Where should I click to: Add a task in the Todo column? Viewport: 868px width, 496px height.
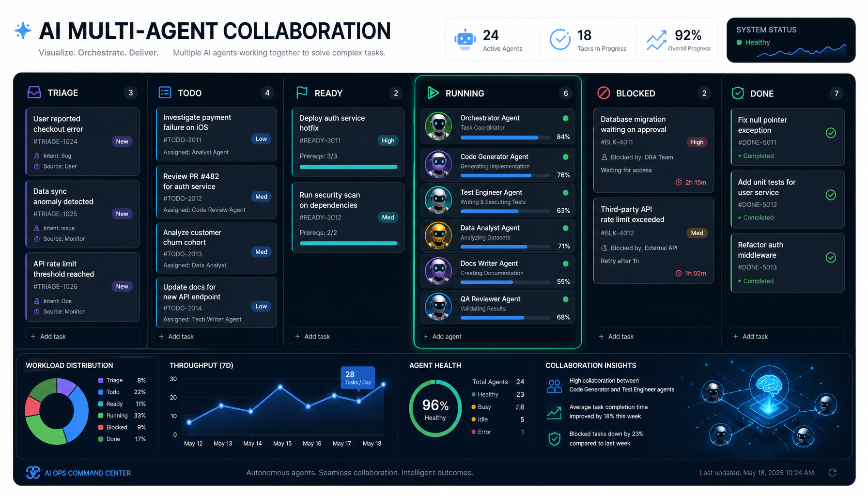pyautogui.click(x=217, y=336)
